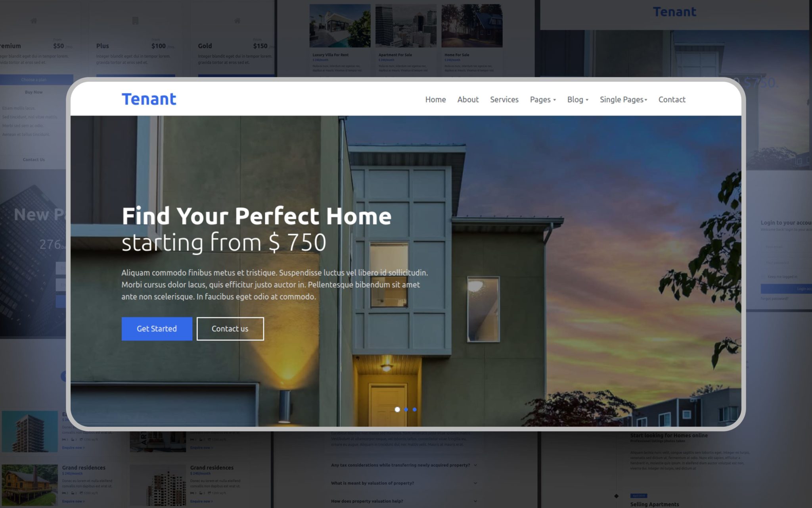Viewport: 812px width, 508px height.
Task: Expand 'How does property valuation help?' FAQ
Action: point(404,501)
